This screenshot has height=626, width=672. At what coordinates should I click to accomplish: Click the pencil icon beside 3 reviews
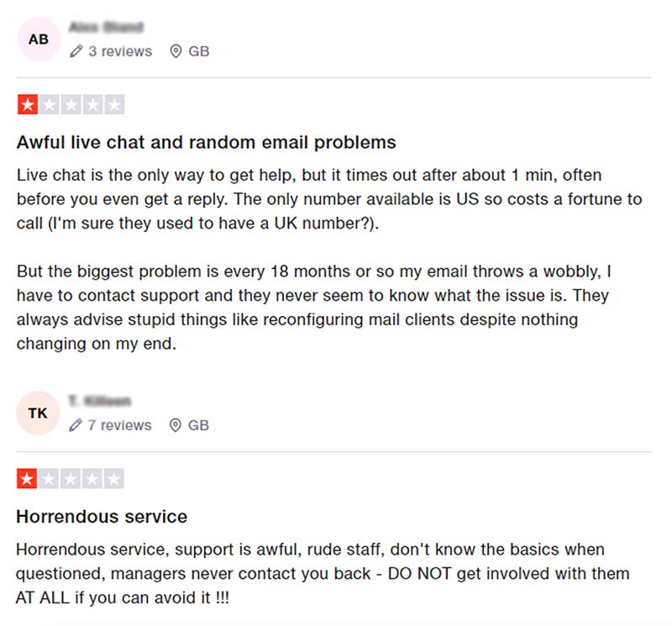(76, 51)
